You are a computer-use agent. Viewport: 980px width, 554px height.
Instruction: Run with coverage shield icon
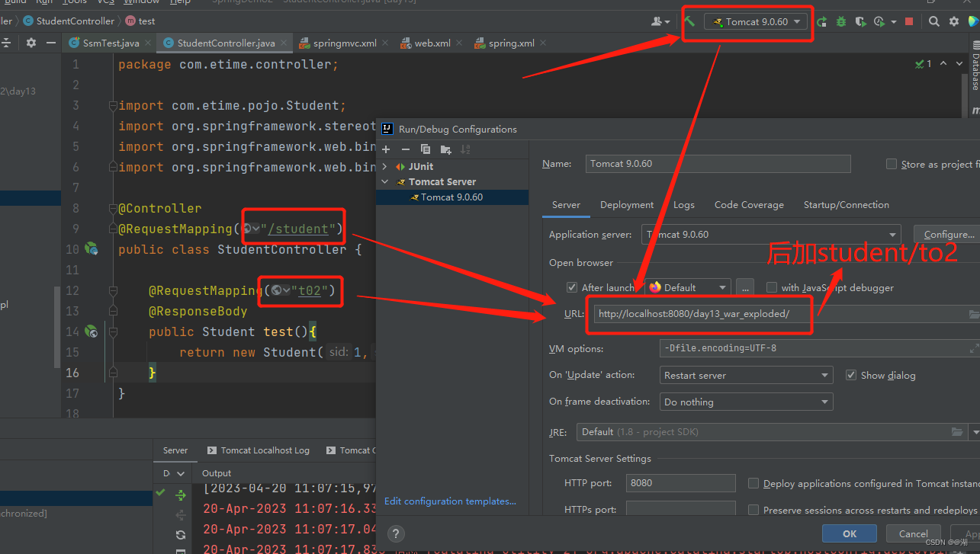(x=860, y=22)
